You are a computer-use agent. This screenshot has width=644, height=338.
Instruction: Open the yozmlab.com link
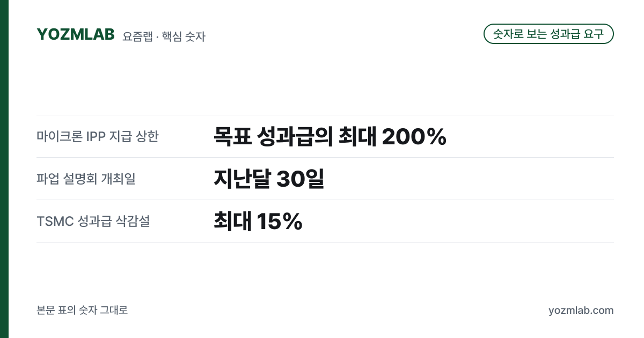581,311
